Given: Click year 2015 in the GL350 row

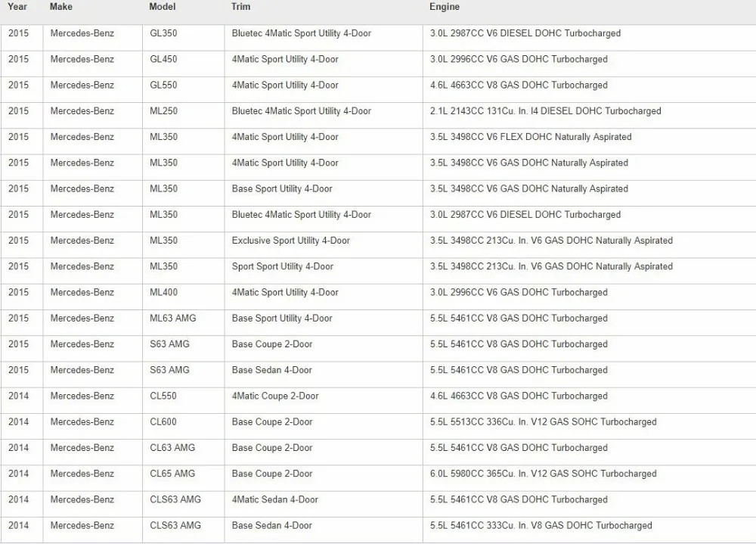Looking at the screenshot, I should (x=18, y=33).
